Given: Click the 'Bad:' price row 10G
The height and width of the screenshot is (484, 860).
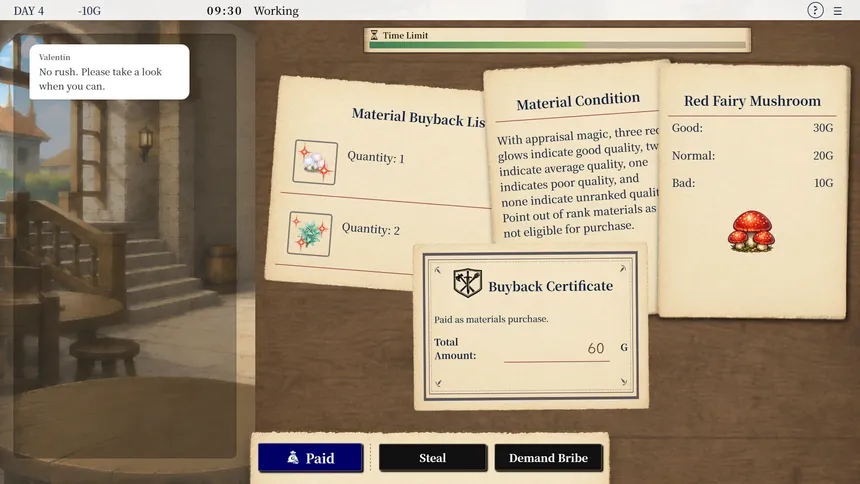Looking at the screenshot, I should (752, 183).
